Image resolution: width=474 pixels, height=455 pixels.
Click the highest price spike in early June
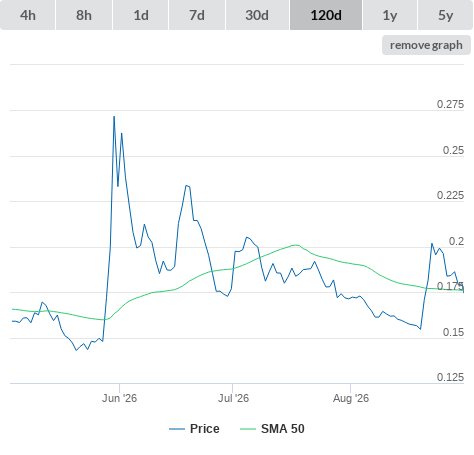(x=114, y=117)
